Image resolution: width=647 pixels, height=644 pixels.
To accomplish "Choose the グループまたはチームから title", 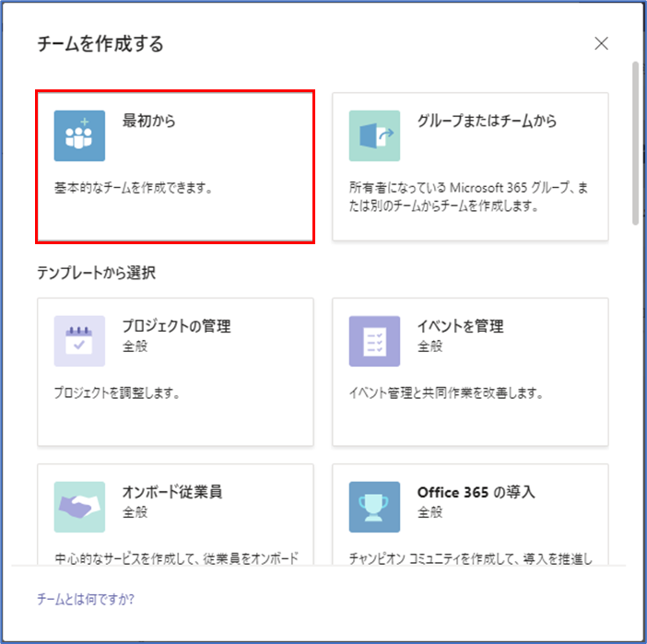I will (487, 121).
